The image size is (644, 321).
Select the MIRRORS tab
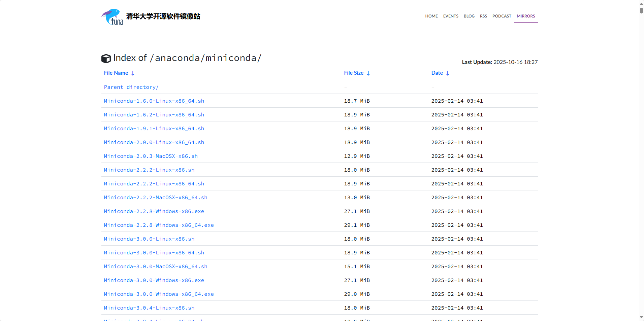(x=525, y=16)
